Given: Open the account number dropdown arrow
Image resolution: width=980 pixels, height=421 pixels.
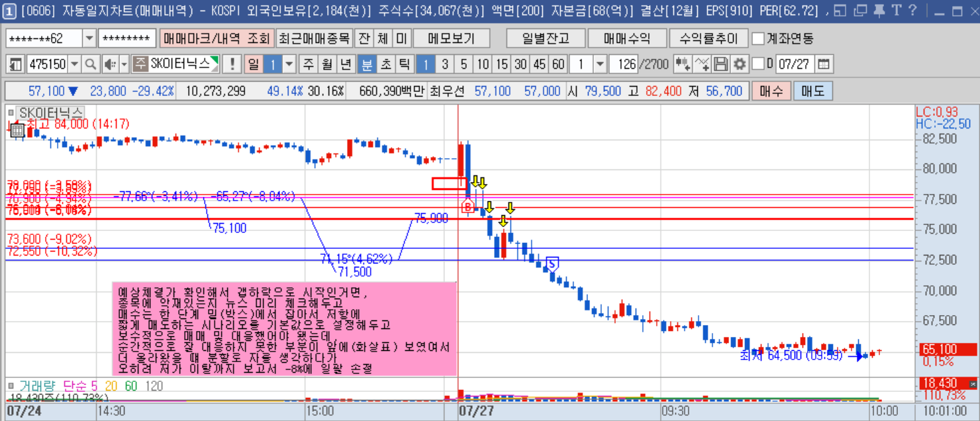Looking at the screenshot, I should pos(89,38).
